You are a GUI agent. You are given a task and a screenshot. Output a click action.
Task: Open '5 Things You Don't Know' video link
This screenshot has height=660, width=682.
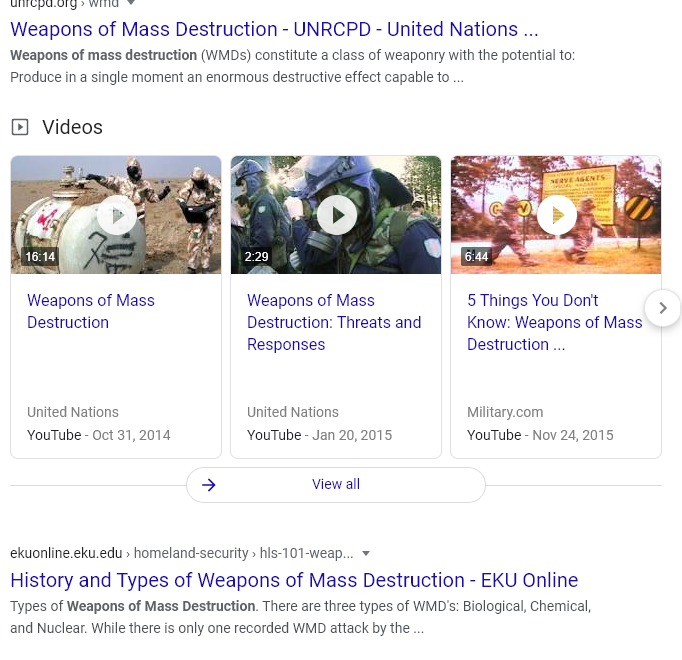[555, 322]
